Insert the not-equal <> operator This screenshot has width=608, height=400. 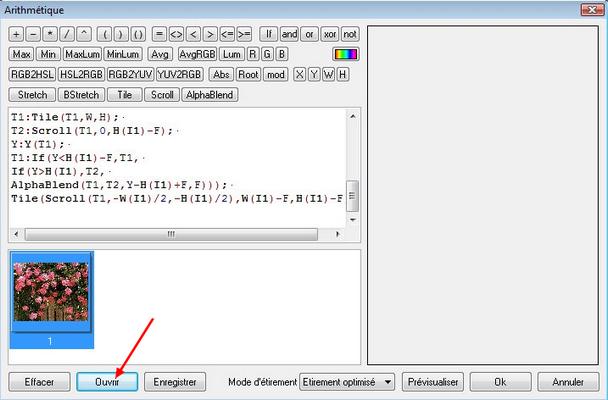(176, 33)
